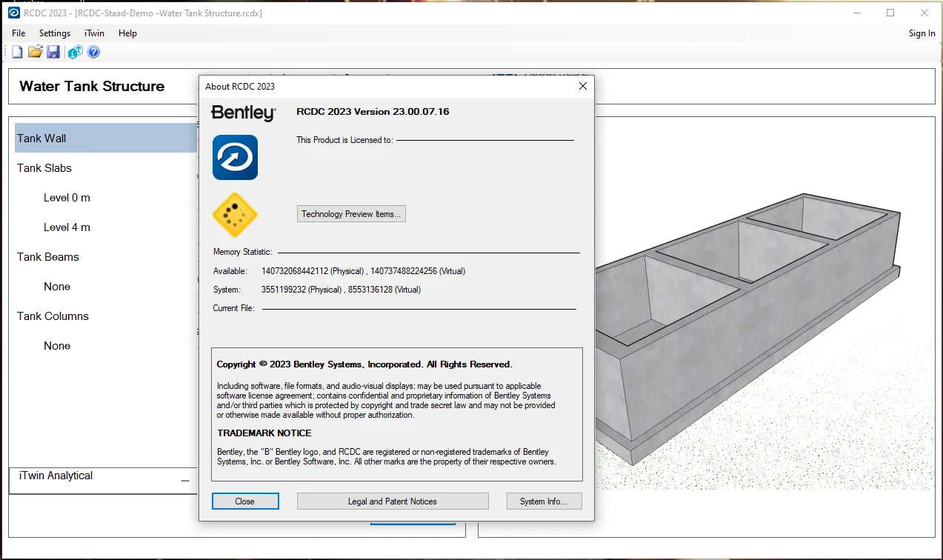Click the New file toolbar icon
This screenshot has width=943, height=560.
pos(17,52)
